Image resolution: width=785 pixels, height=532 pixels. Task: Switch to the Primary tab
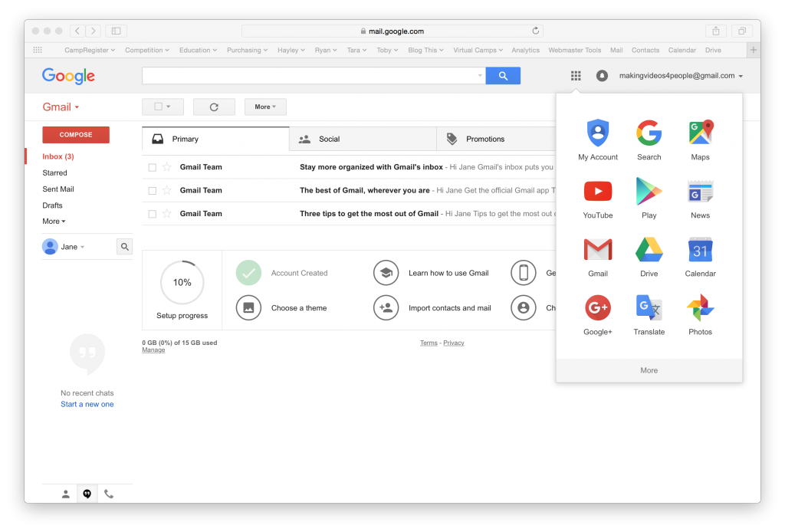pos(215,139)
